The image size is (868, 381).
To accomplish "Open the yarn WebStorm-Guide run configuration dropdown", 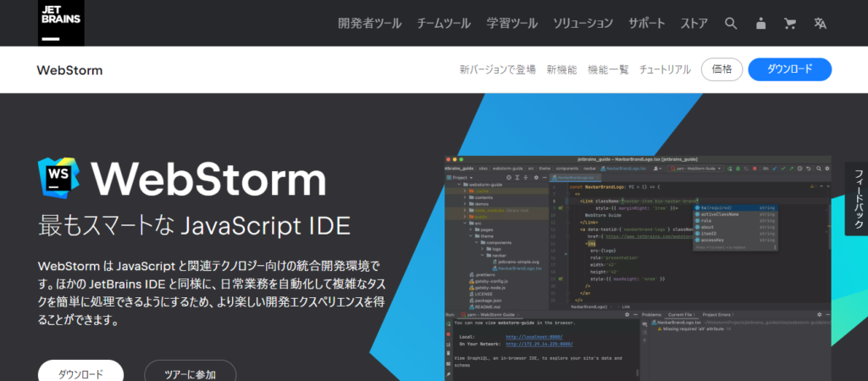I will coord(694,168).
